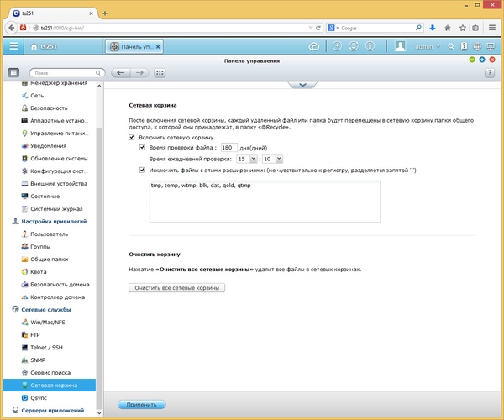Click browser back button

point(11,28)
